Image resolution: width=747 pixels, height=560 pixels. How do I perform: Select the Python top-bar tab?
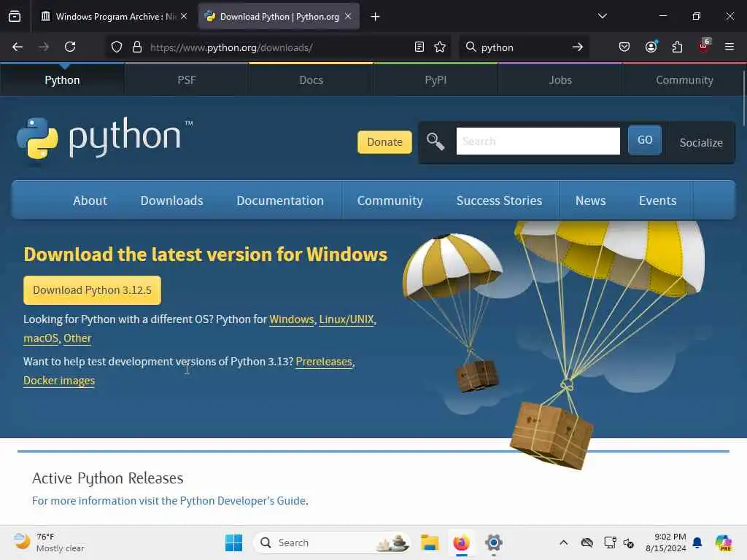[62, 80]
